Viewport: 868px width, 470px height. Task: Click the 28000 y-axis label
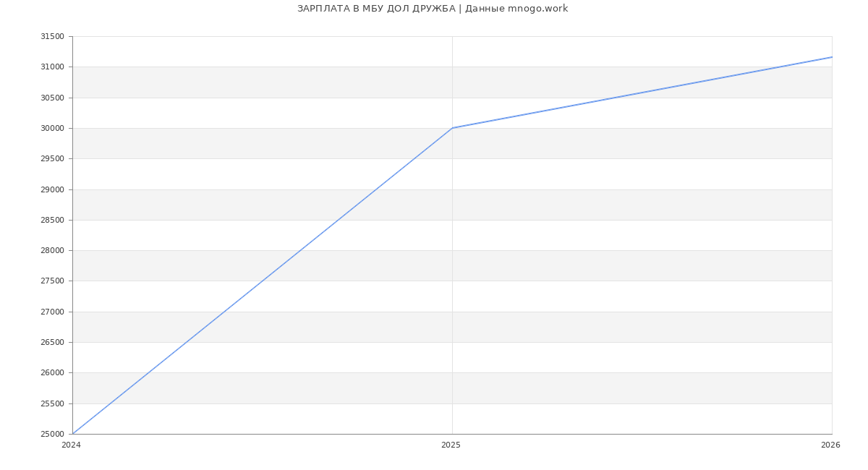tap(52, 251)
